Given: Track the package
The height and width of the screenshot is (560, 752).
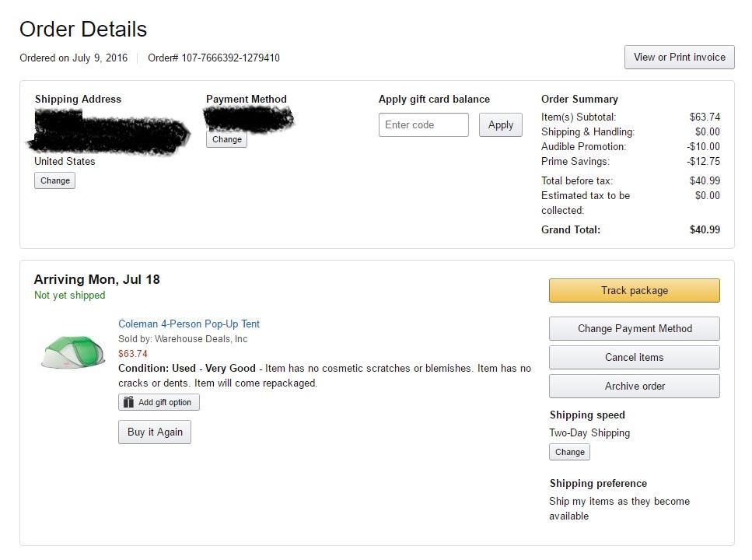Looking at the screenshot, I should 634,290.
